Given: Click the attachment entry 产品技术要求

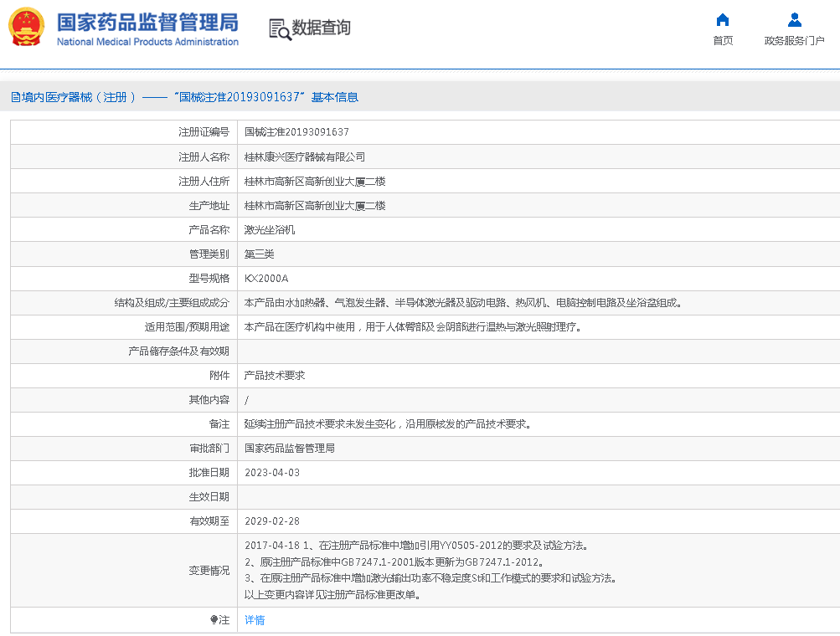Looking at the screenshot, I should tap(274, 376).
